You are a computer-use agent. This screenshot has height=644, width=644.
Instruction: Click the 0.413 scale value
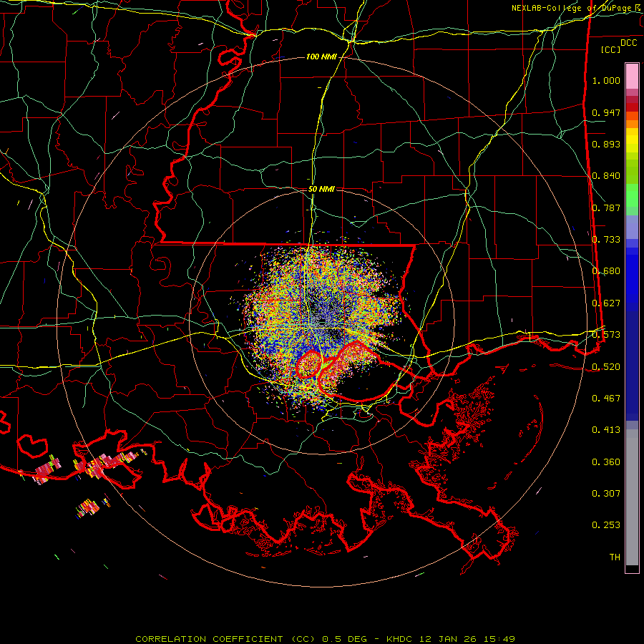[x=606, y=430]
